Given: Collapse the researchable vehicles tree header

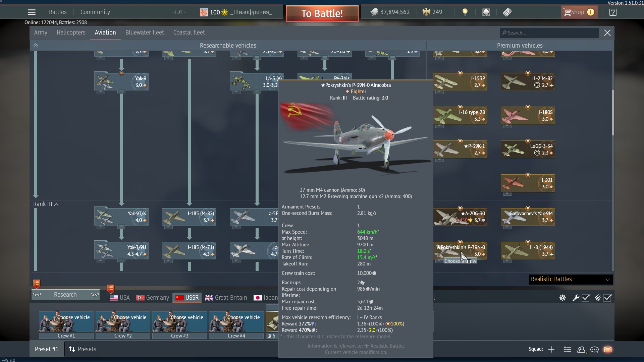Looking at the screenshot, I should 36,45.
